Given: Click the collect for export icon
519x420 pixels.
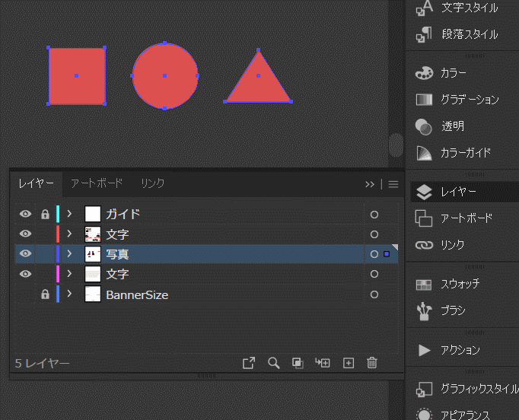Looking at the screenshot, I should coord(249,363).
